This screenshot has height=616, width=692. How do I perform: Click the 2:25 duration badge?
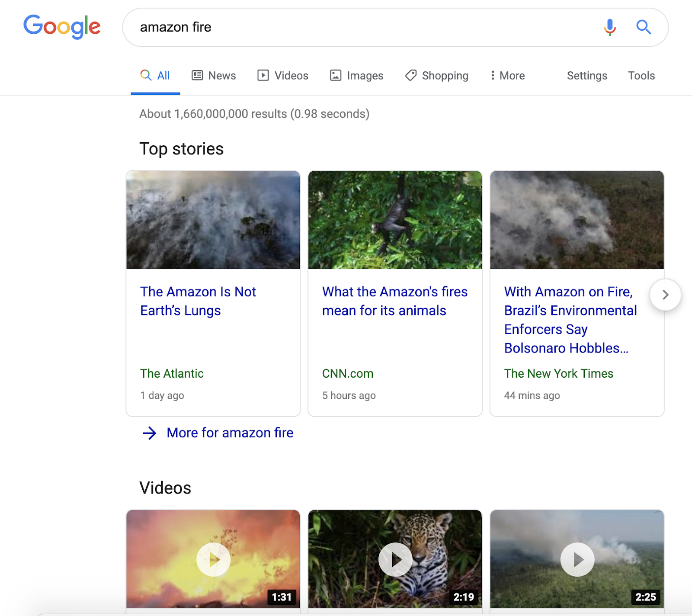click(646, 597)
